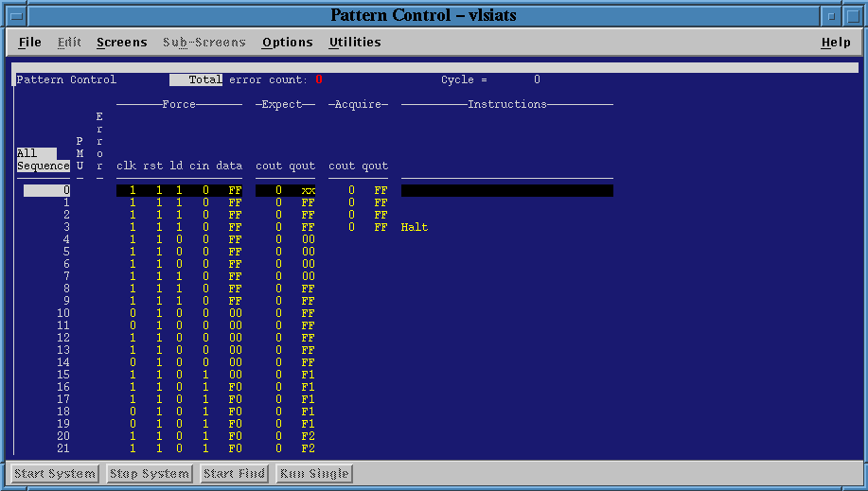
Task: Click the Run Single button
Action: tap(314, 474)
